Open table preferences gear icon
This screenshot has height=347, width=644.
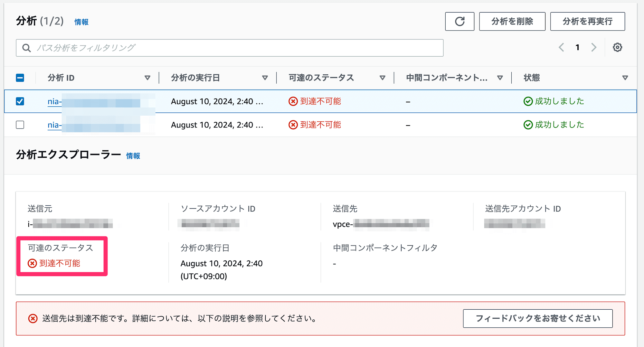(x=617, y=47)
